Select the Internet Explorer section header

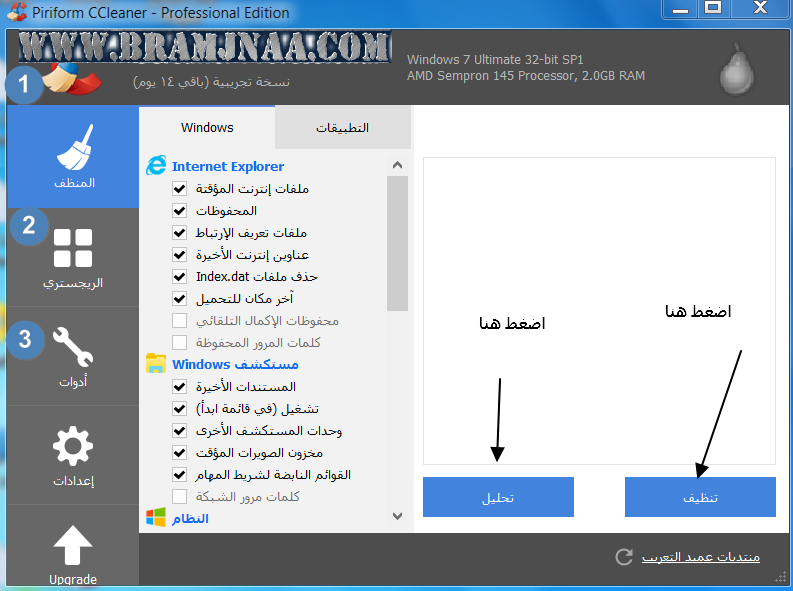pyautogui.click(x=228, y=166)
